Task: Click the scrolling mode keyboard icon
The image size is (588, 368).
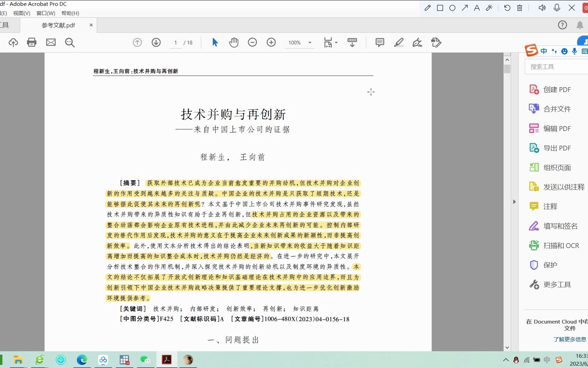Action: tap(352, 42)
